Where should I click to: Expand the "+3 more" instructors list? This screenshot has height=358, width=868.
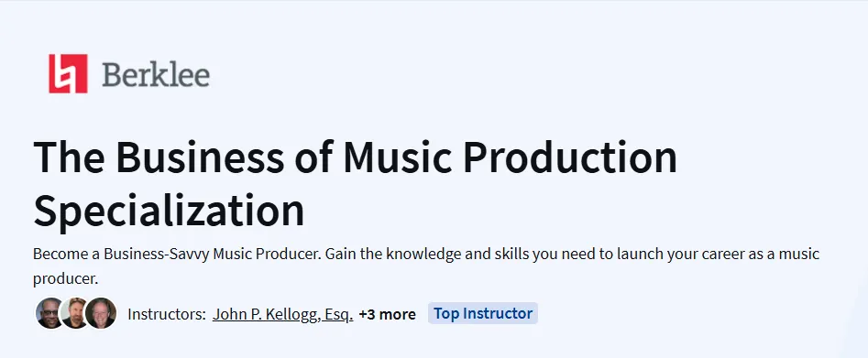tap(387, 314)
